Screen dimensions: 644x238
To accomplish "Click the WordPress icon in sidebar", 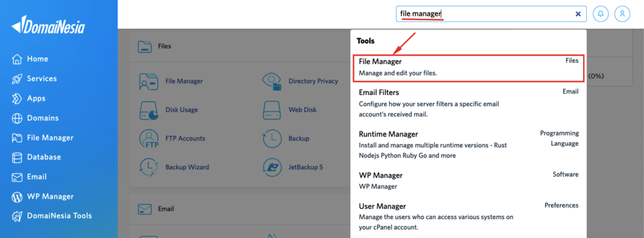I will click(x=17, y=197).
